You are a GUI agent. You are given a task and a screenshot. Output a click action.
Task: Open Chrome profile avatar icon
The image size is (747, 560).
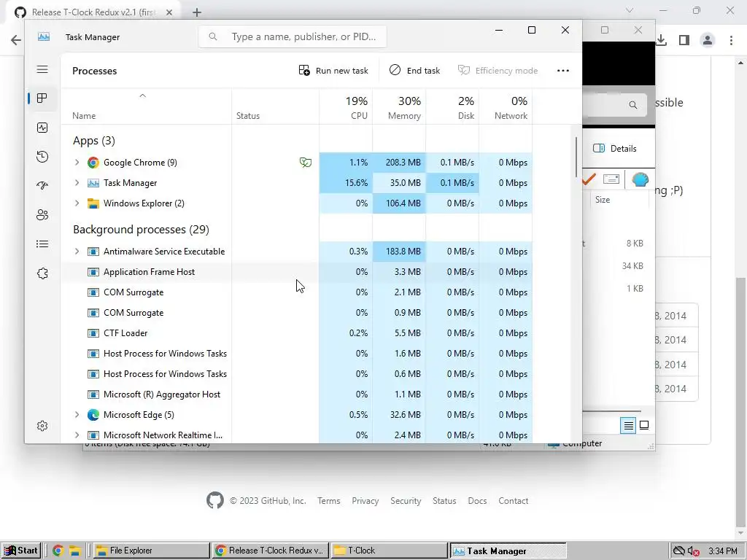click(x=708, y=40)
